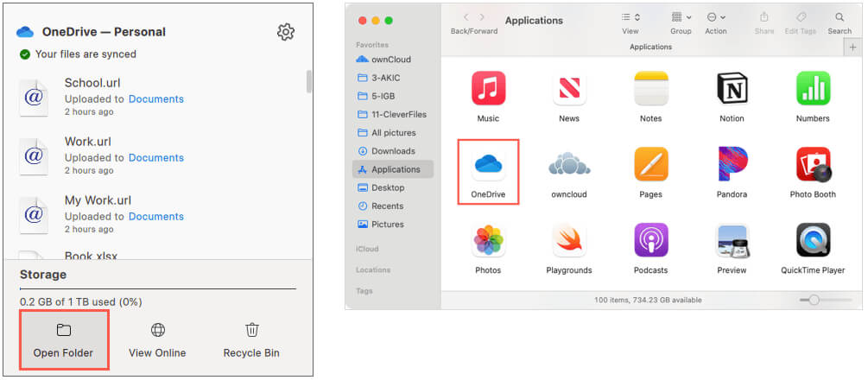The height and width of the screenshot is (380, 868).
Task: Click the OneDrive cloud logo in panel header
Action: (x=25, y=32)
